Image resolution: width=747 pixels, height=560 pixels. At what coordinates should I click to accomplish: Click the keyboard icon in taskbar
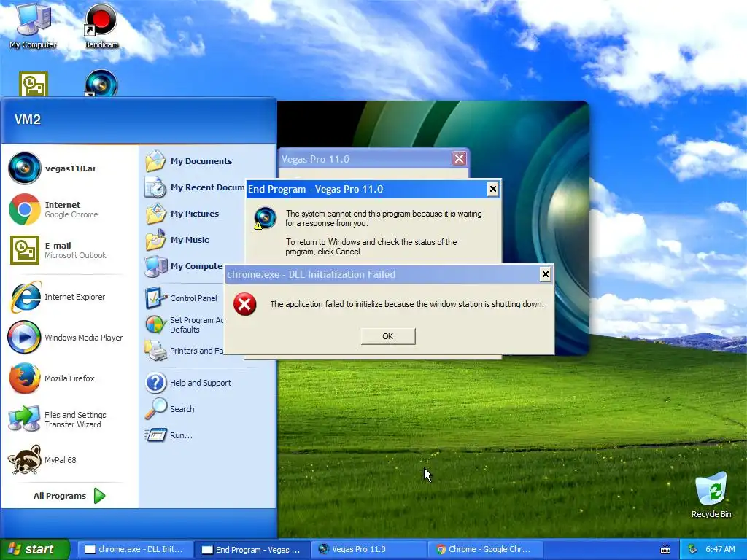(x=665, y=550)
